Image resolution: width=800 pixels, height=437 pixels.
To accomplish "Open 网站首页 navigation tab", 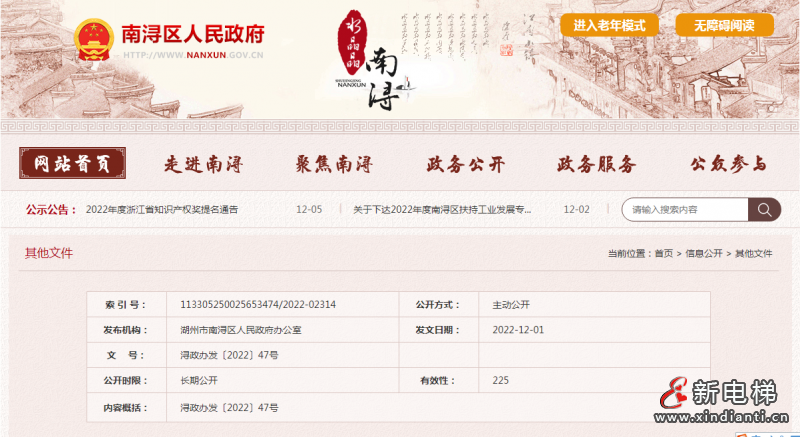I will (72, 164).
